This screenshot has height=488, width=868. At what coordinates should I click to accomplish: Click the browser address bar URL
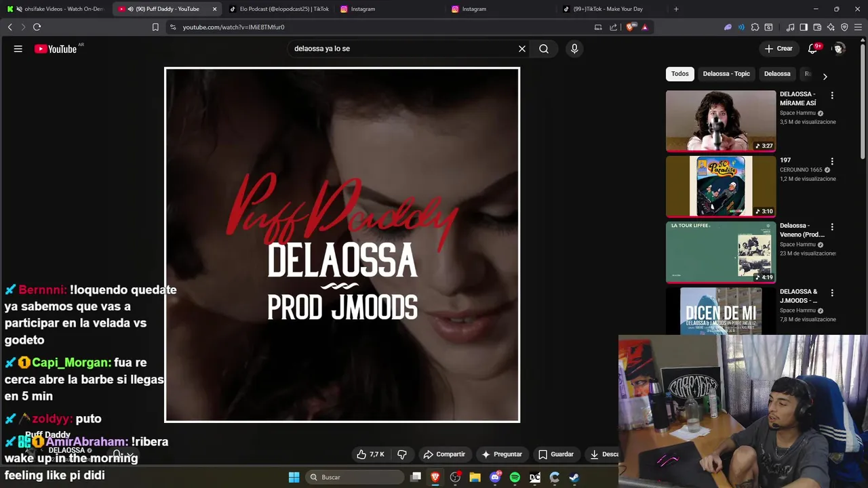(x=233, y=27)
